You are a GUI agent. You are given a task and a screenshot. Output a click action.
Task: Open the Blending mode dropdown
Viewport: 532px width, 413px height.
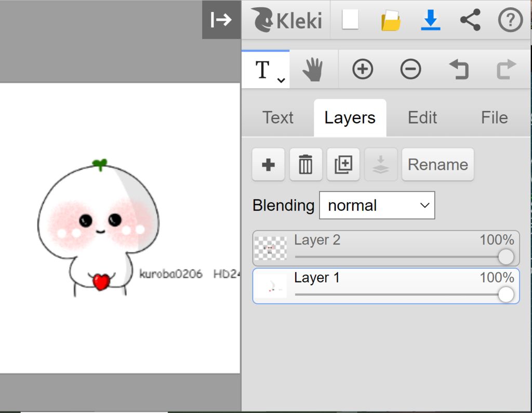click(x=377, y=205)
